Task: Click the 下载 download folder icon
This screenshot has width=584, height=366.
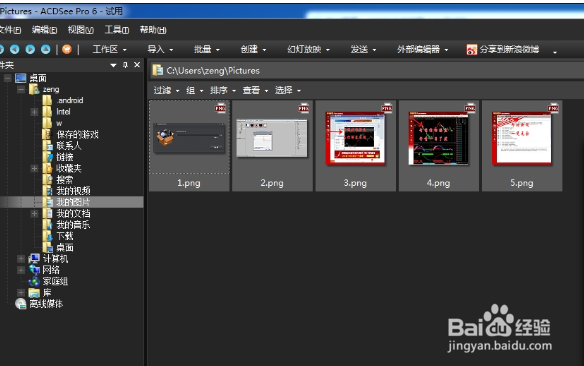Action: (47, 236)
